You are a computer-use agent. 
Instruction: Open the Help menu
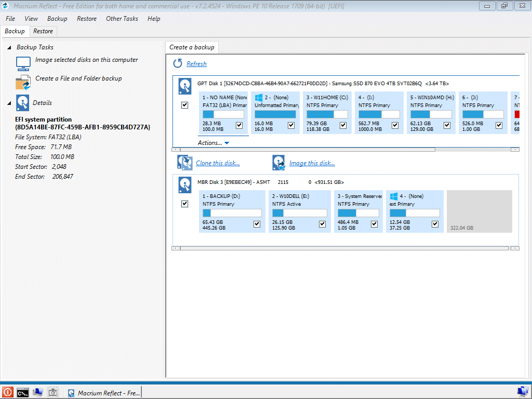(154, 19)
